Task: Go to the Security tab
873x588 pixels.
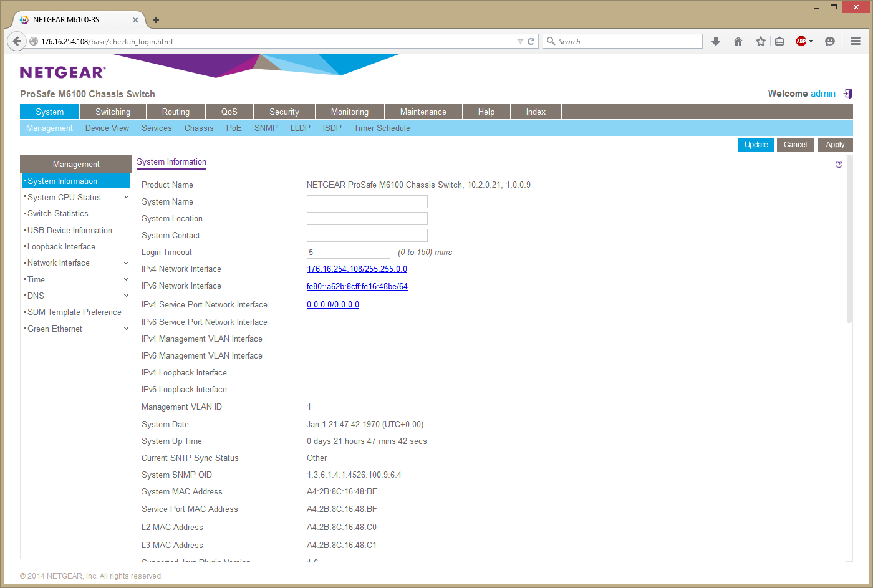Action: click(x=284, y=112)
